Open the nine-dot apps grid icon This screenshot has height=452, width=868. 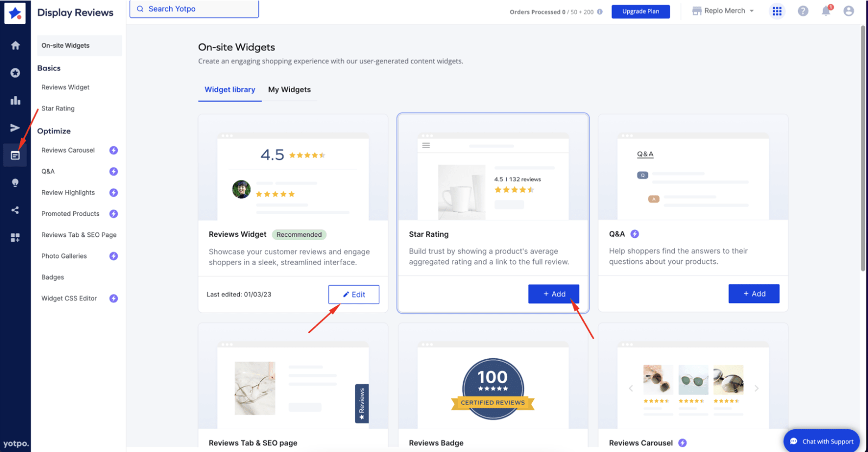tap(777, 11)
